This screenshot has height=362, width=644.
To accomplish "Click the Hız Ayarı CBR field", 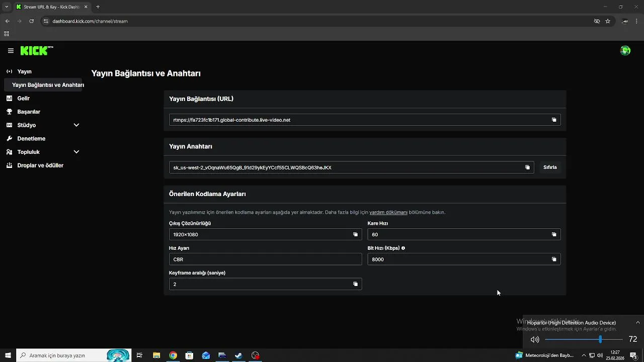I will point(265,259).
